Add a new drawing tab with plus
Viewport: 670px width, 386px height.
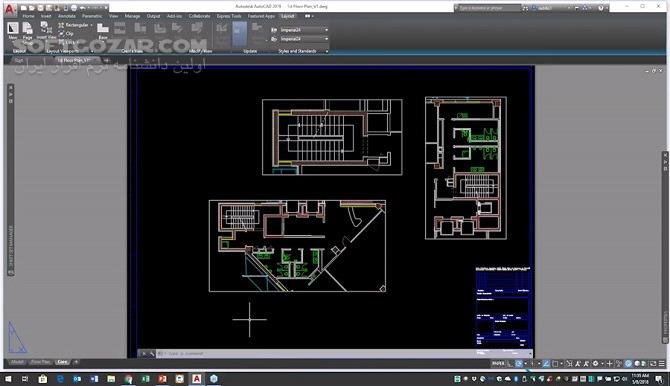pyautogui.click(x=106, y=61)
